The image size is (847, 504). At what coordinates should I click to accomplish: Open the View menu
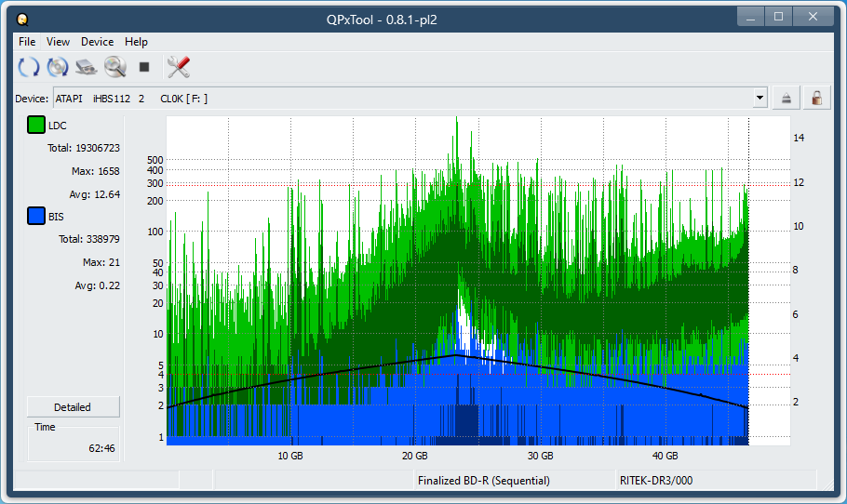(x=58, y=42)
